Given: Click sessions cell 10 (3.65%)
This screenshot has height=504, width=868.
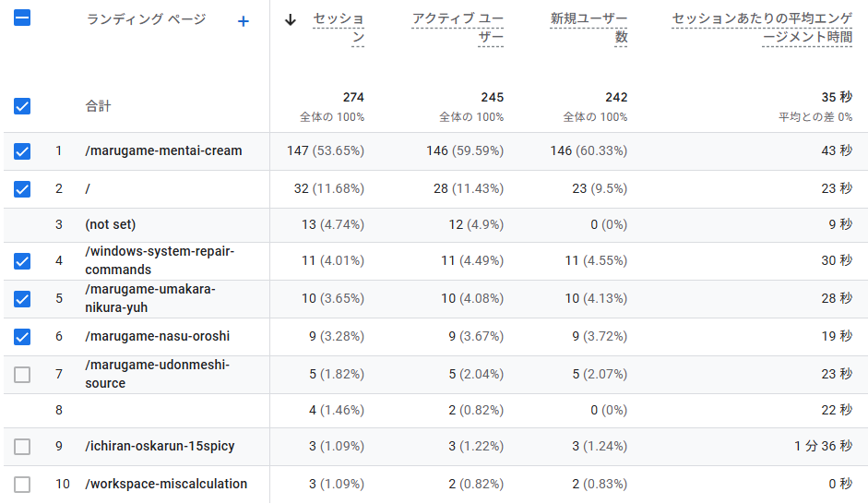Looking at the screenshot, I should pyautogui.click(x=333, y=298).
